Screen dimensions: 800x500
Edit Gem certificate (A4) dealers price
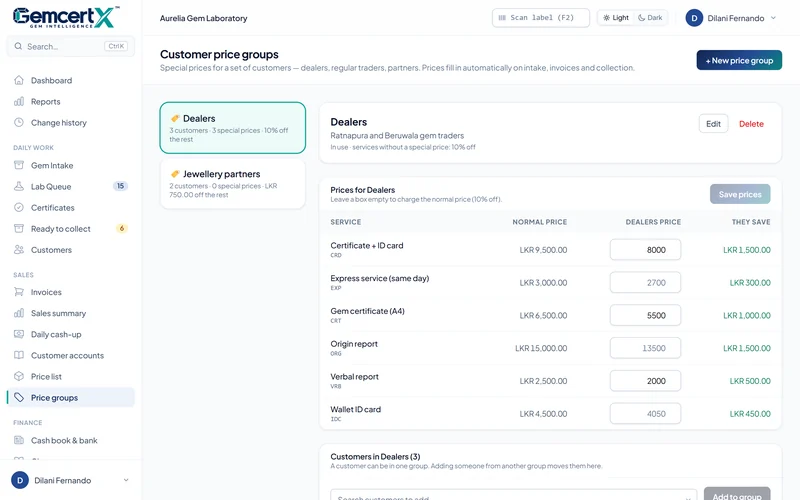coord(645,315)
